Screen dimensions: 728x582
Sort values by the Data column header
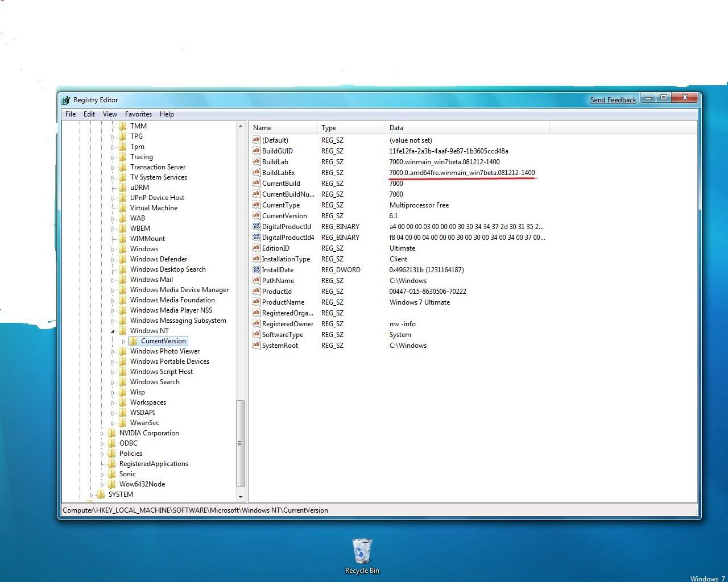(x=468, y=128)
